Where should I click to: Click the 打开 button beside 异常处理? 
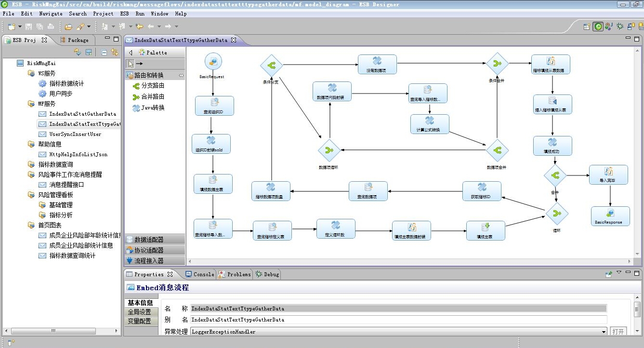point(618,332)
